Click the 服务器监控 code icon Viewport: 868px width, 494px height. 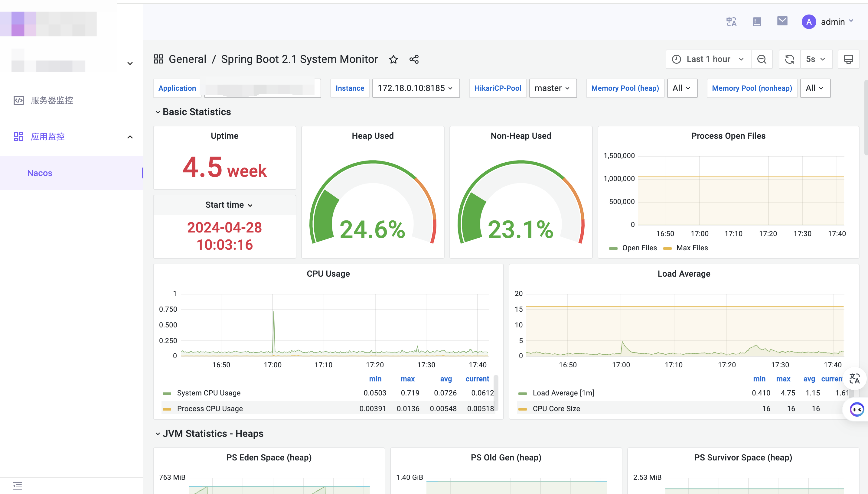[18, 100]
